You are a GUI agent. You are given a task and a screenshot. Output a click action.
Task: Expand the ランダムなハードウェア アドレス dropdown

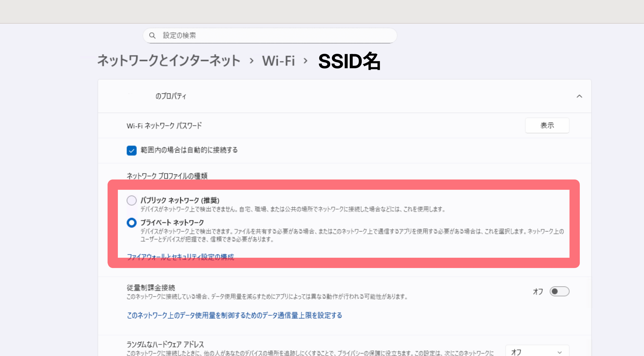[x=537, y=352]
